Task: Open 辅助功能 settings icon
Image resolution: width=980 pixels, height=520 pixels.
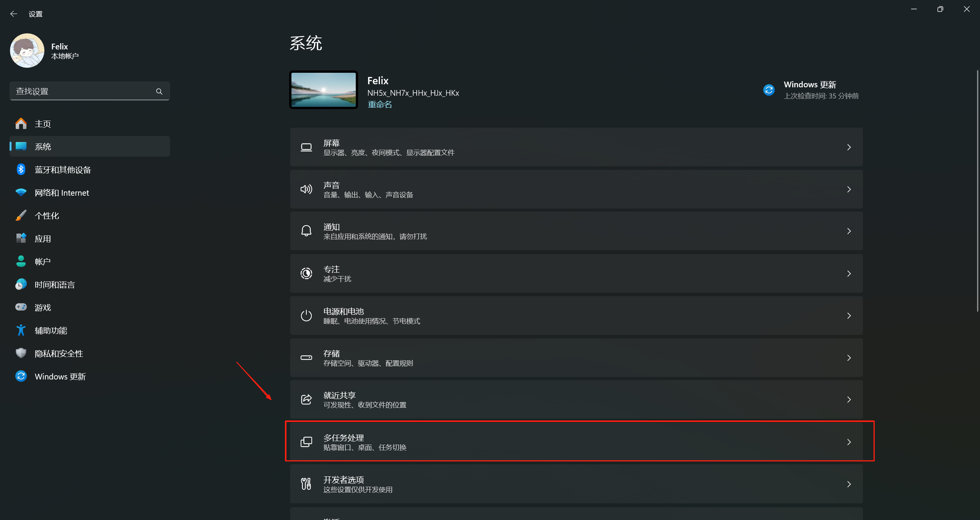Action: tap(21, 330)
